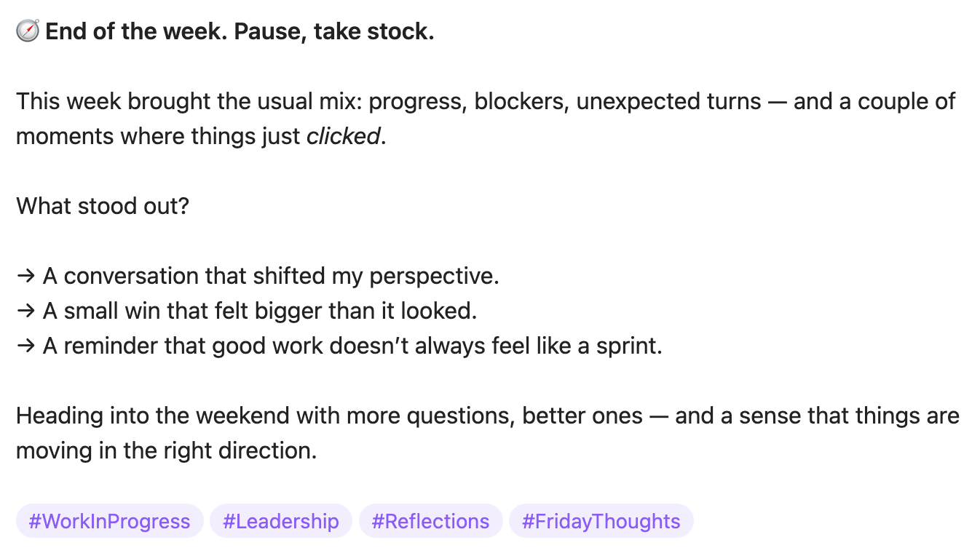Viewport: 980px width, 556px height.
Task: Click arrow before 'A conversation that shifted'
Action: 25,277
